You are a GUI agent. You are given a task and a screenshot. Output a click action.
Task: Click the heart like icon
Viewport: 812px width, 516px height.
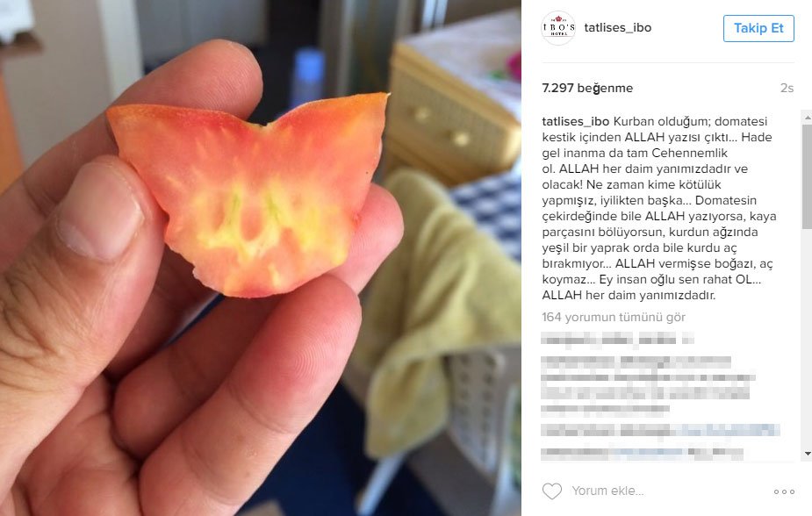(x=551, y=491)
